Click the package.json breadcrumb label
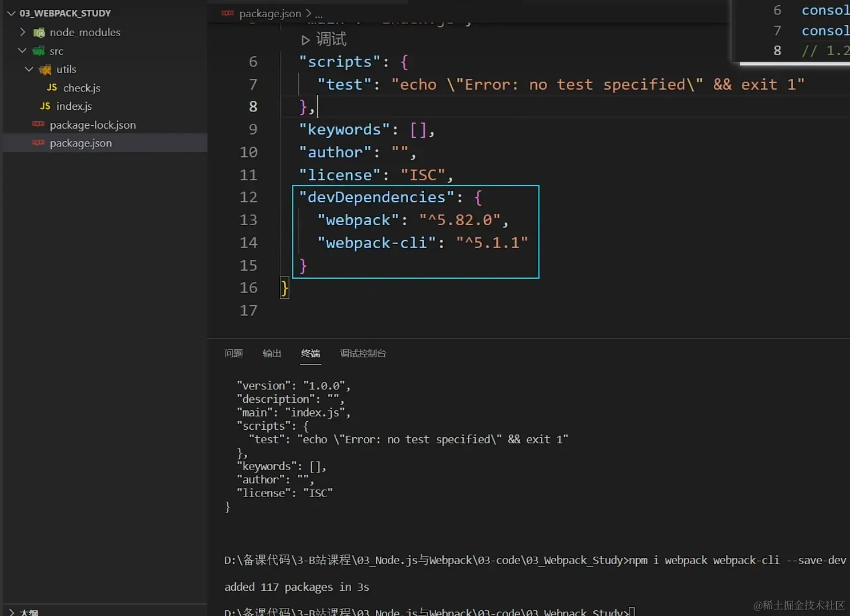This screenshot has height=616, width=850. (x=270, y=13)
